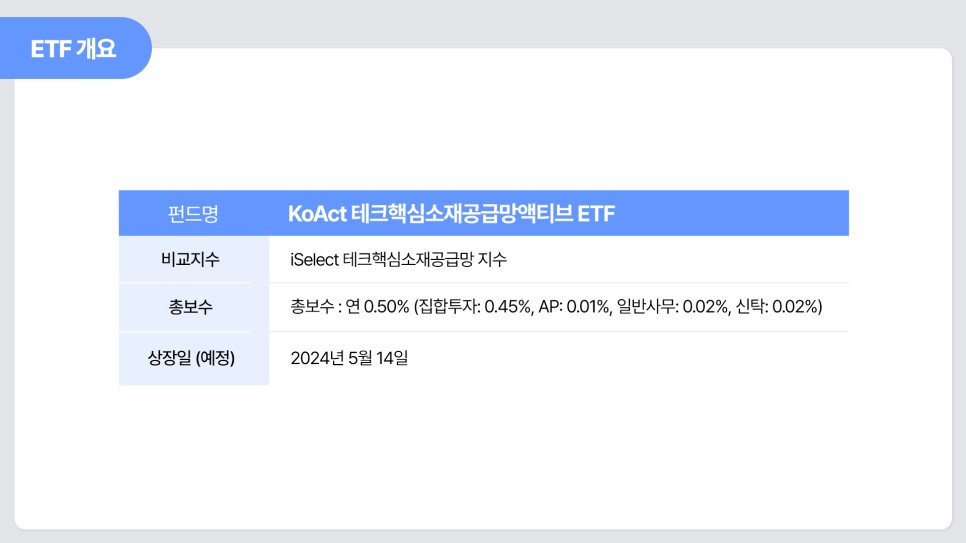Click the 연 0.50% total fee text
The image size is (966, 543).
pyautogui.click(x=377, y=306)
